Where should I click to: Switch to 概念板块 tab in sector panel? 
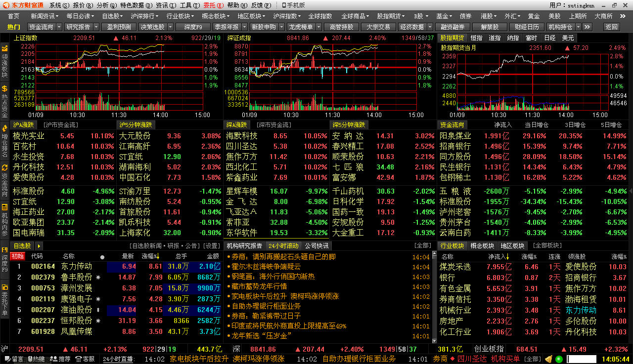coord(482,246)
